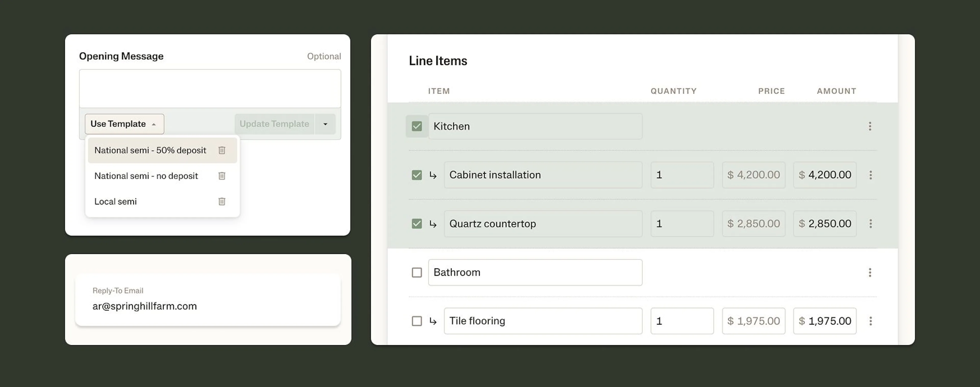
Task: Delete the 'National semi - 50% deposit' template
Action: [x=222, y=150]
